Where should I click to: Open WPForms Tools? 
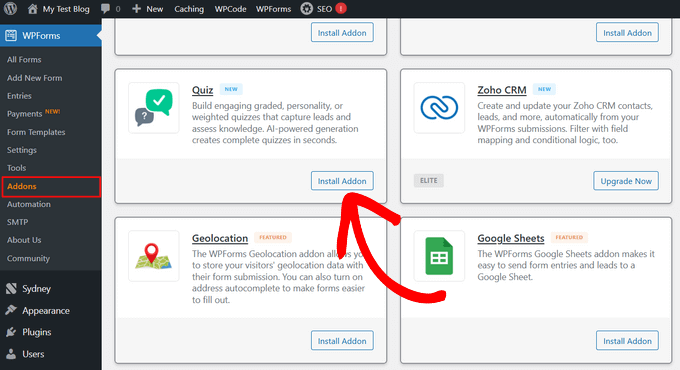pyautogui.click(x=16, y=168)
